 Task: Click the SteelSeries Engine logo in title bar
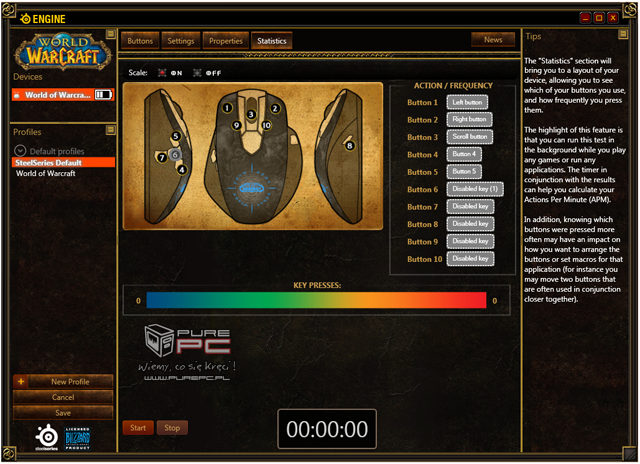pos(42,19)
